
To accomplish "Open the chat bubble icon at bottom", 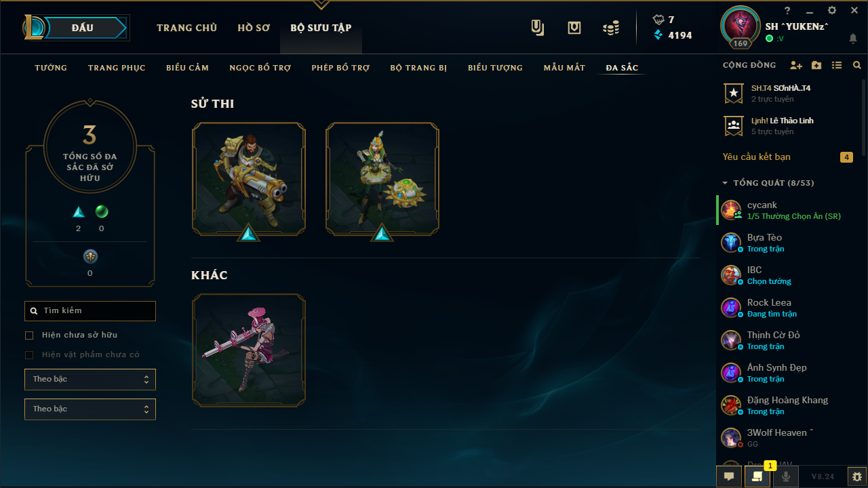I will click(x=729, y=476).
